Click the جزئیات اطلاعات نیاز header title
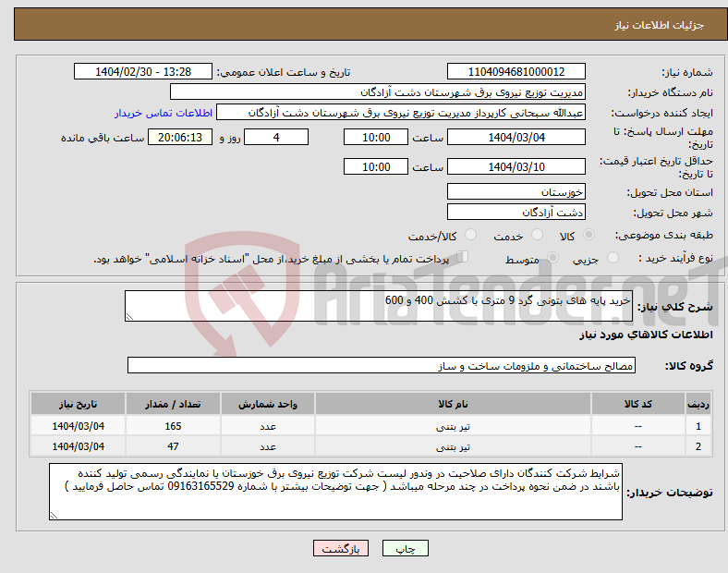The height and width of the screenshot is (573, 728). (660, 25)
